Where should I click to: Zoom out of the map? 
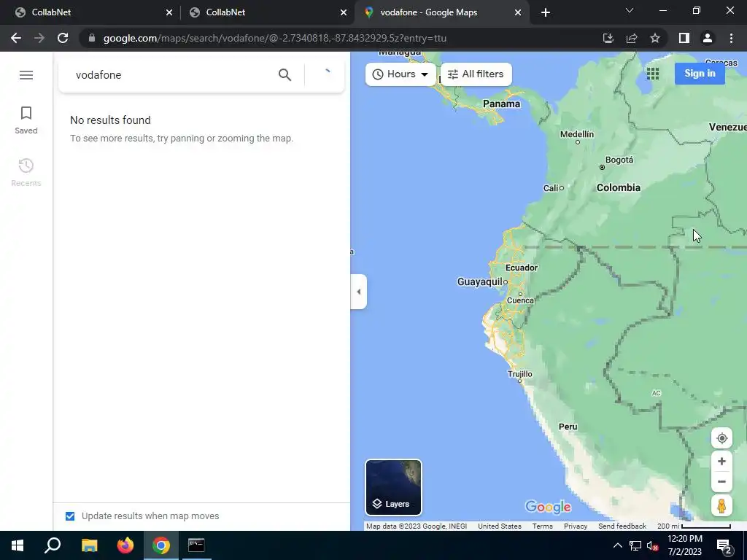click(721, 481)
